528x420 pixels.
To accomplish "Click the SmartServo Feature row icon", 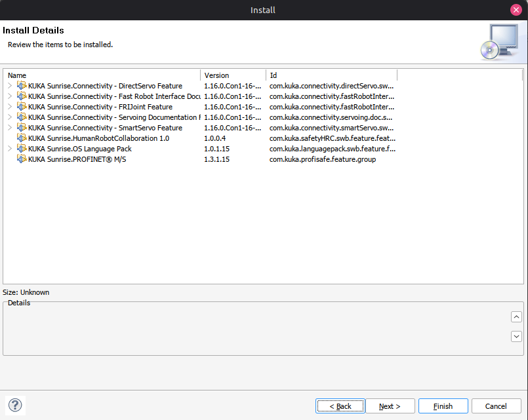I will point(22,128).
